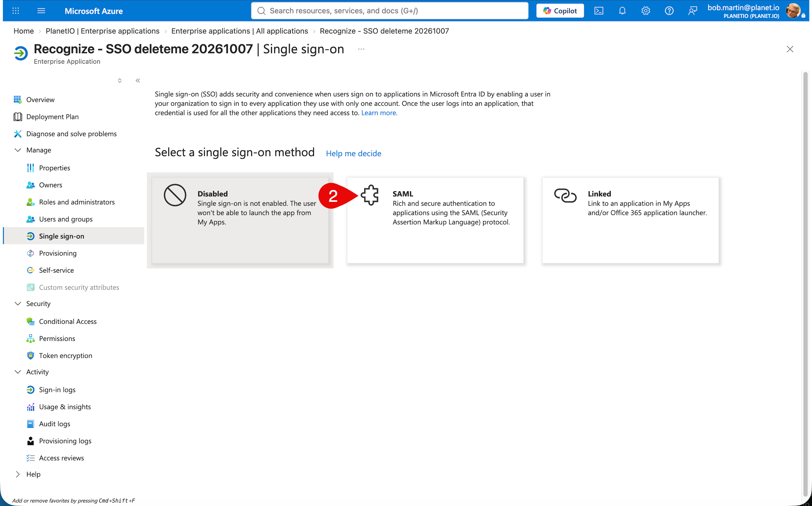This screenshot has width=812, height=506.
Task: Open the more options ellipsis beside title
Action: (x=361, y=49)
